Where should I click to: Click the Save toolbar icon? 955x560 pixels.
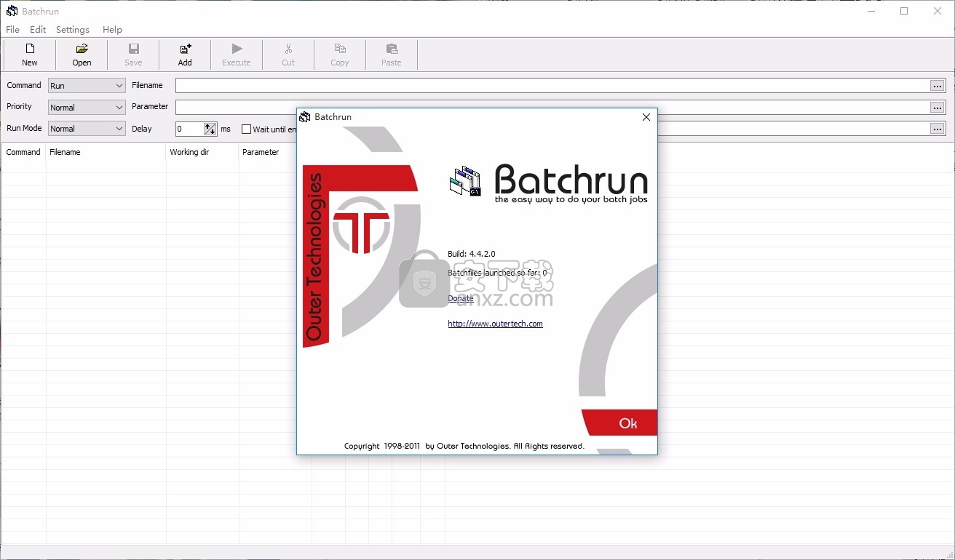[133, 49]
